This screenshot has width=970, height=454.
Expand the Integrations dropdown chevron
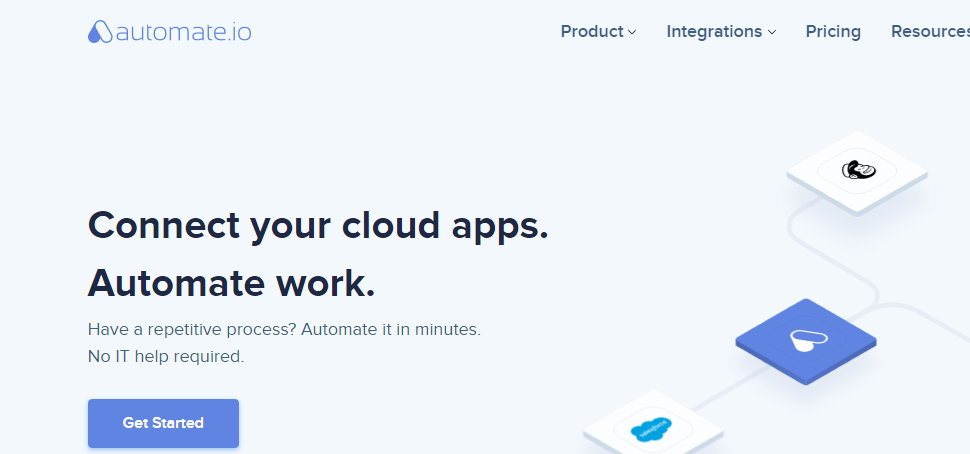coord(772,32)
